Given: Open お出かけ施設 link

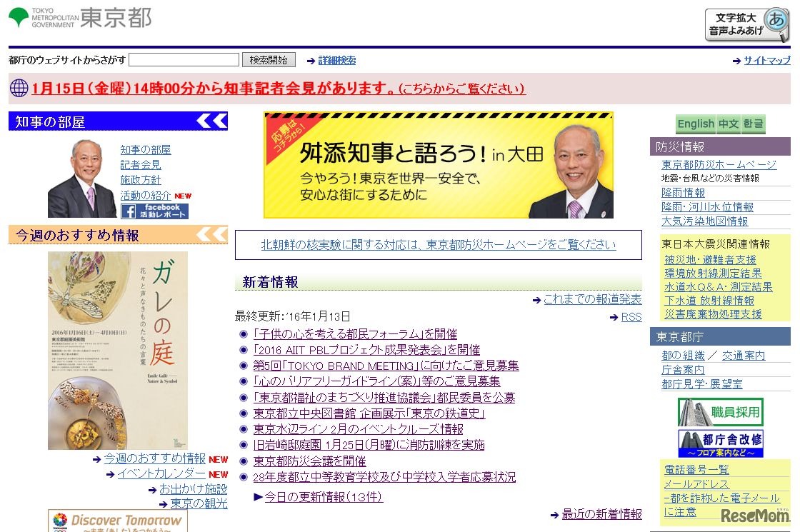Looking at the screenshot, I should pyautogui.click(x=194, y=488).
